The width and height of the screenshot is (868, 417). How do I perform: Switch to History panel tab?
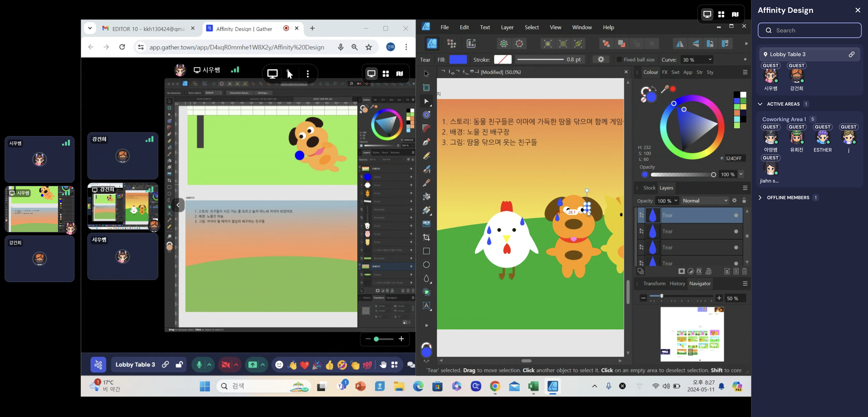click(x=677, y=283)
